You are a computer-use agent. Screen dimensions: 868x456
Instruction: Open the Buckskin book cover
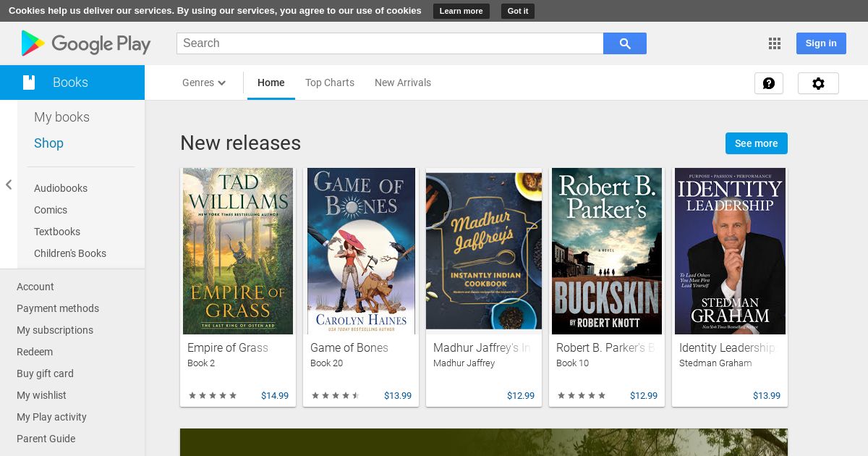(607, 251)
